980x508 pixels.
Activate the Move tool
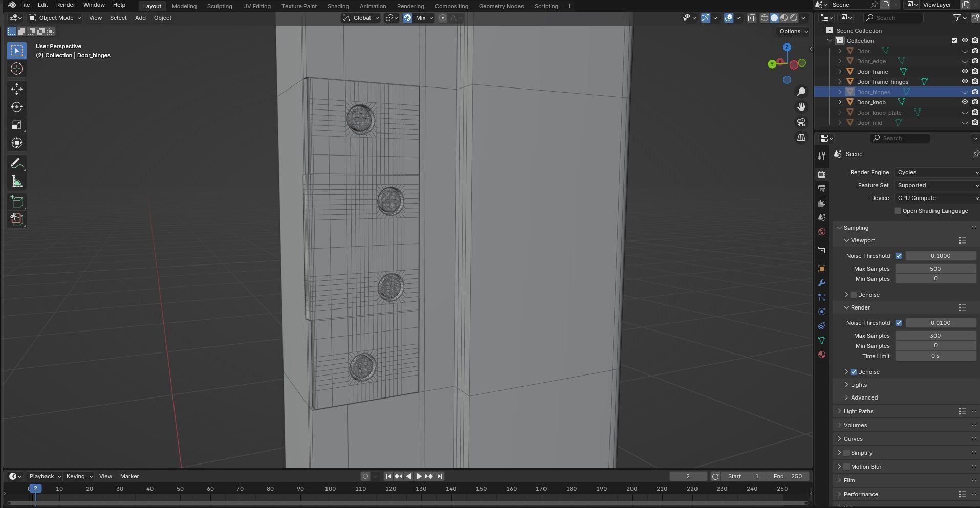(x=17, y=89)
